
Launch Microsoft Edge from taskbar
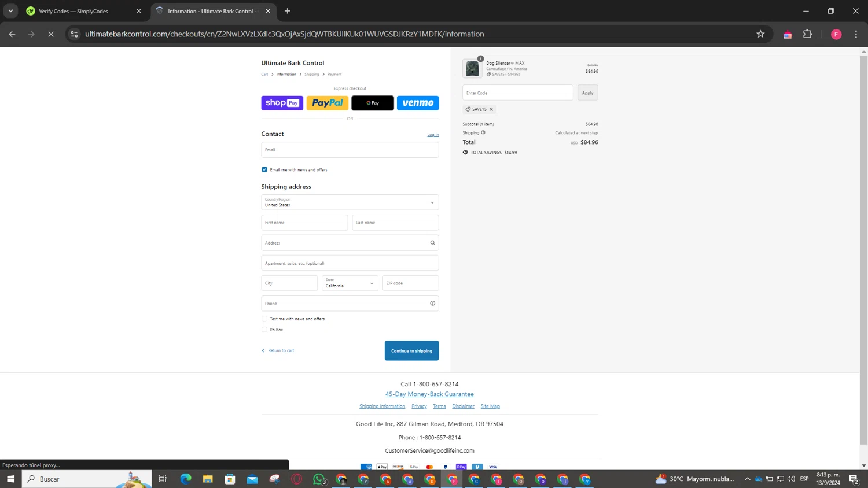[x=186, y=479]
